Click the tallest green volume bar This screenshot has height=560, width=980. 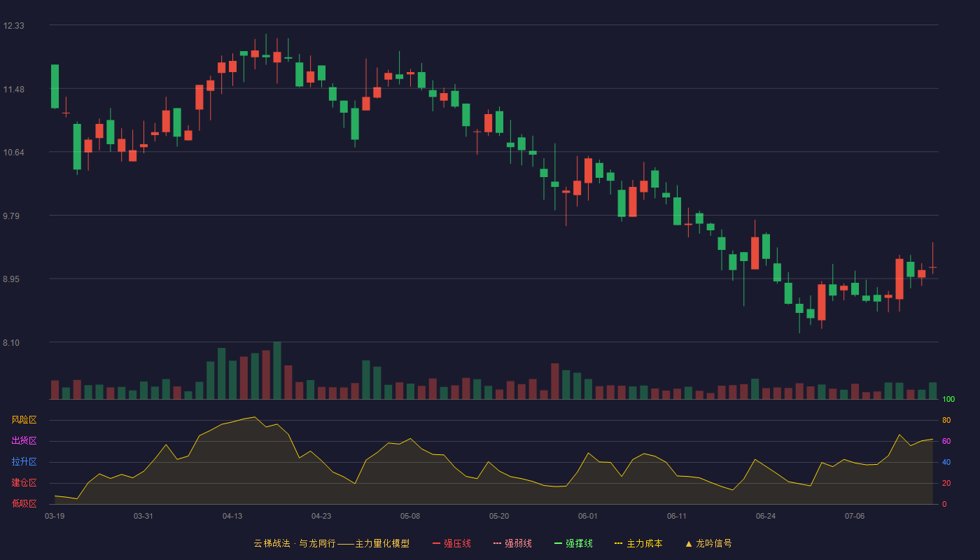coord(277,370)
